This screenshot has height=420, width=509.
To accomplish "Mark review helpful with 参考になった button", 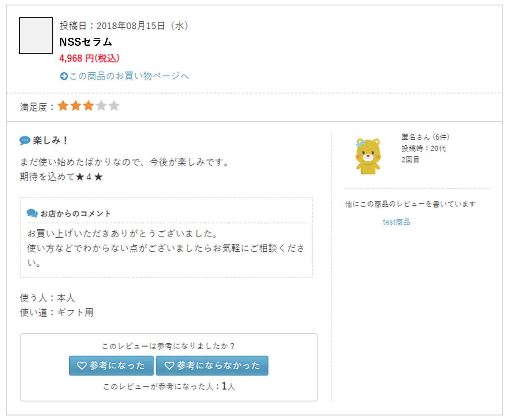I will pyautogui.click(x=111, y=366).
